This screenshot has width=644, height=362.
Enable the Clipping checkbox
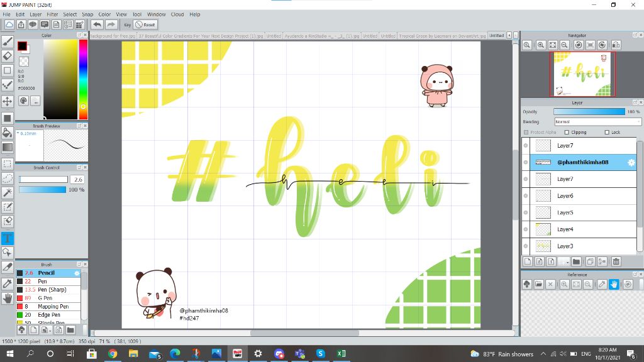(567, 132)
